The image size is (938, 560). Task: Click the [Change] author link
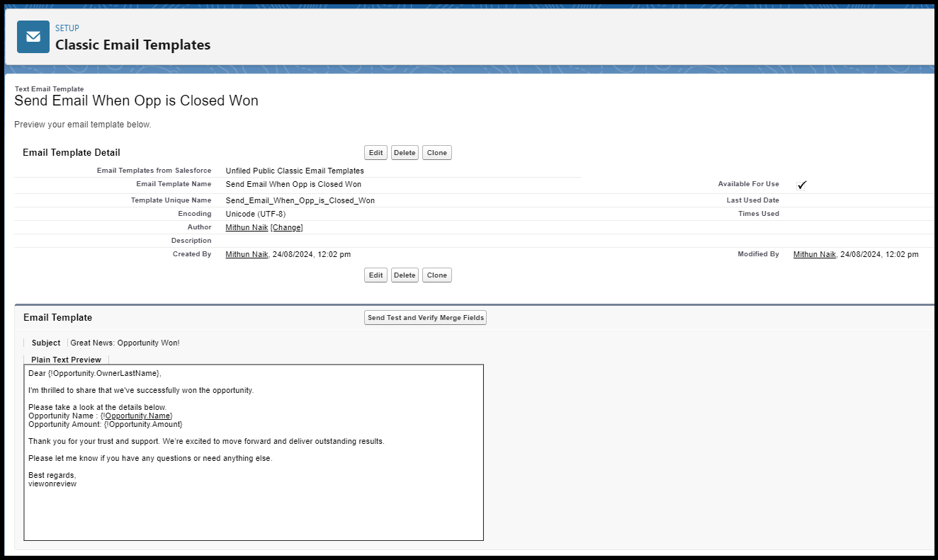click(x=287, y=227)
